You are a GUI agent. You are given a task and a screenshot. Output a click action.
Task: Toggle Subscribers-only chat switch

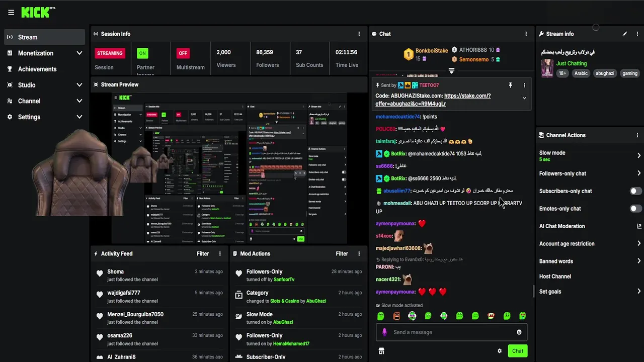click(x=636, y=191)
